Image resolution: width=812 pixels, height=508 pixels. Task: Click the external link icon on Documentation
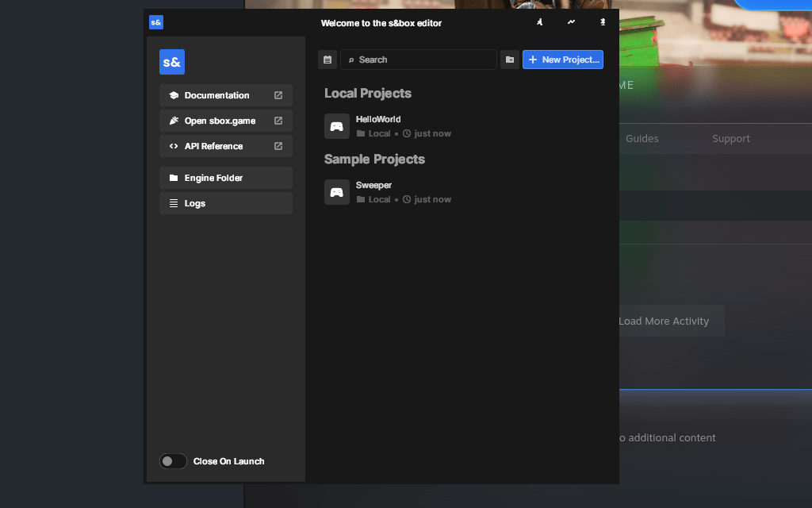pyautogui.click(x=278, y=95)
